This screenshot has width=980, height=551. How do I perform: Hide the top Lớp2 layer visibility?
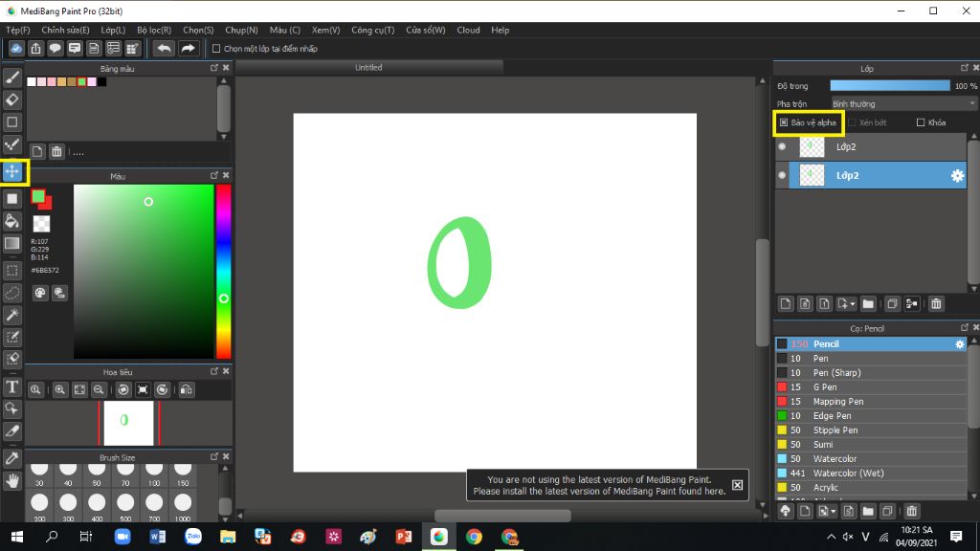(782, 146)
